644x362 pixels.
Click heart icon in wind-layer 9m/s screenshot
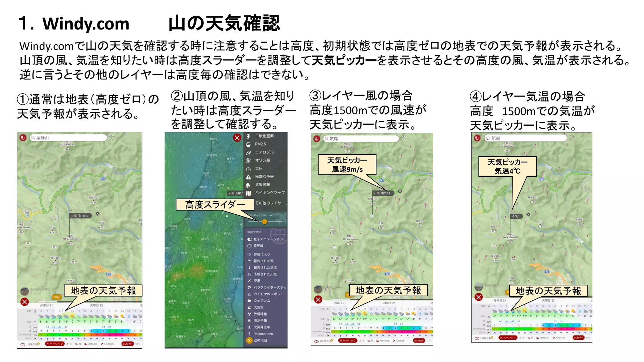(x=403, y=138)
